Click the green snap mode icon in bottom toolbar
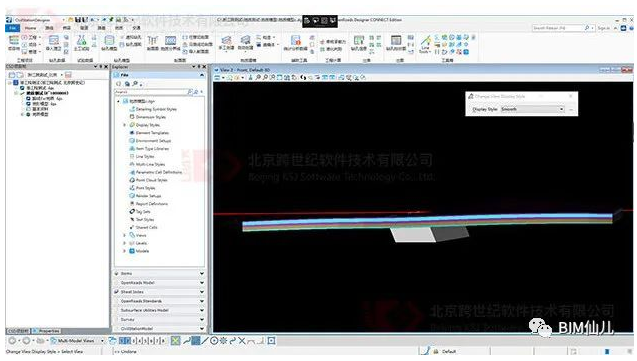Screen dimensions: 637x361 click(x=175, y=341)
